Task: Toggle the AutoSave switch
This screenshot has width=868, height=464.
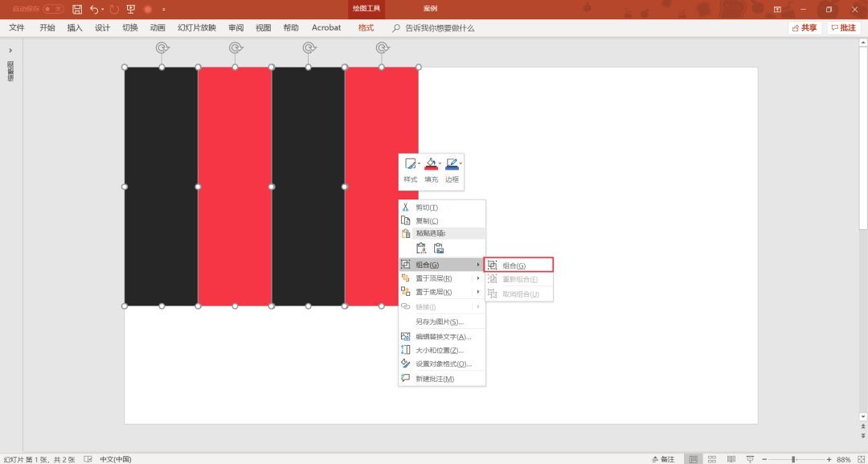Action: coord(53,10)
